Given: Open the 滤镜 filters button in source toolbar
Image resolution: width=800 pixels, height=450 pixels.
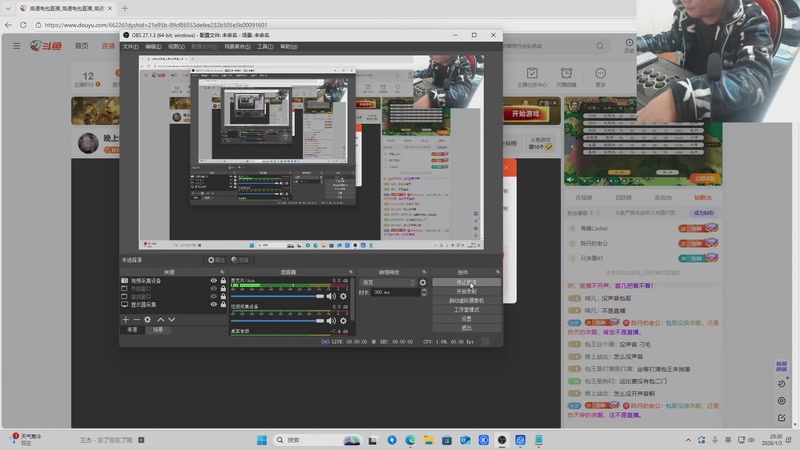Looking at the screenshot, I should [x=240, y=260].
